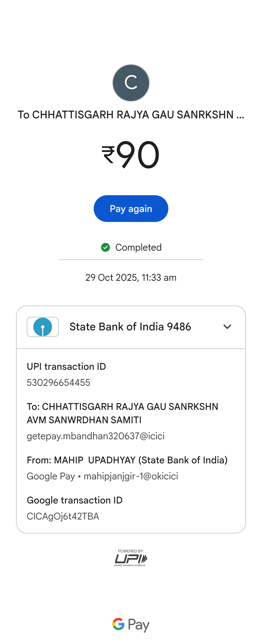The height and width of the screenshot is (644, 262).
Task: Select Google transaction code CICAgOj6t42TBA
Action: tap(63, 516)
